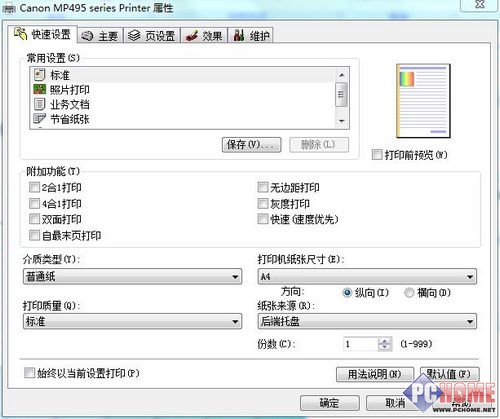Image resolution: width=500 pixels, height=419 pixels.
Task: Click the 页设置 tab stacked pages icon
Action: coord(134,35)
